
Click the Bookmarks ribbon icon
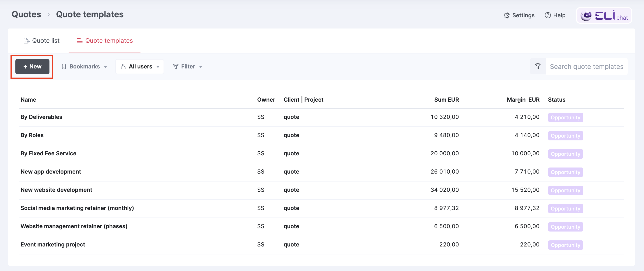(64, 67)
